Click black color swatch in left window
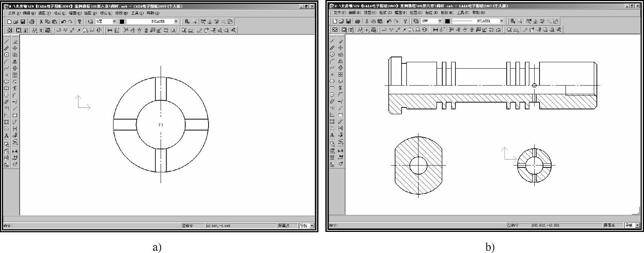Viewport: 644px width, 253px height. 122,22
